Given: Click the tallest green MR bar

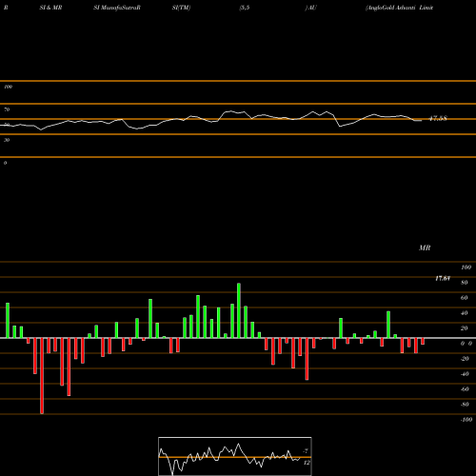Looking at the screenshot, I should tap(239, 310).
